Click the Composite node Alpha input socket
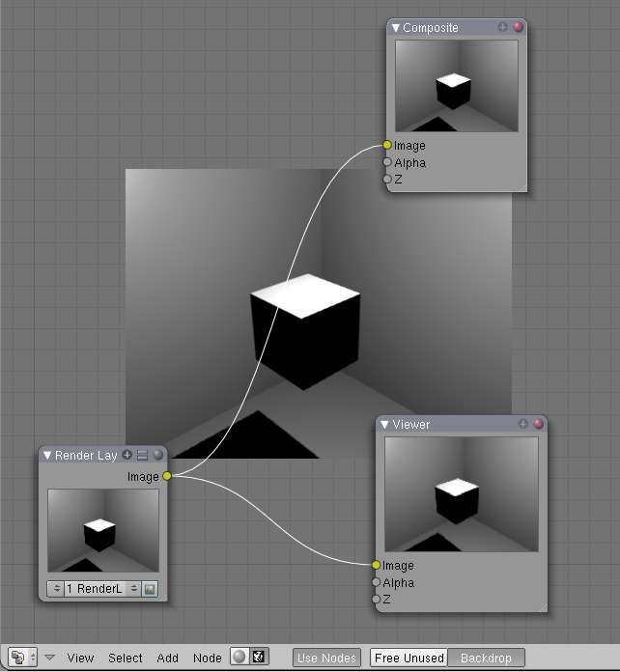This screenshot has height=672, width=620. click(386, 162)
